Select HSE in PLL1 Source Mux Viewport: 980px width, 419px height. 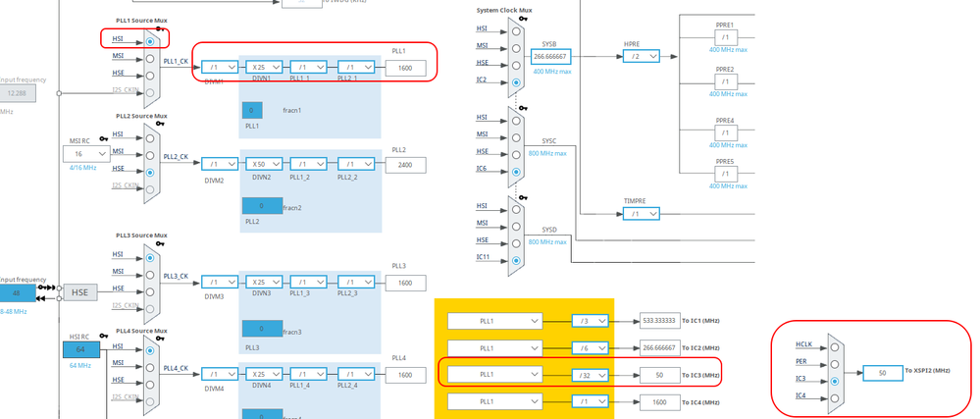point(149,76)
